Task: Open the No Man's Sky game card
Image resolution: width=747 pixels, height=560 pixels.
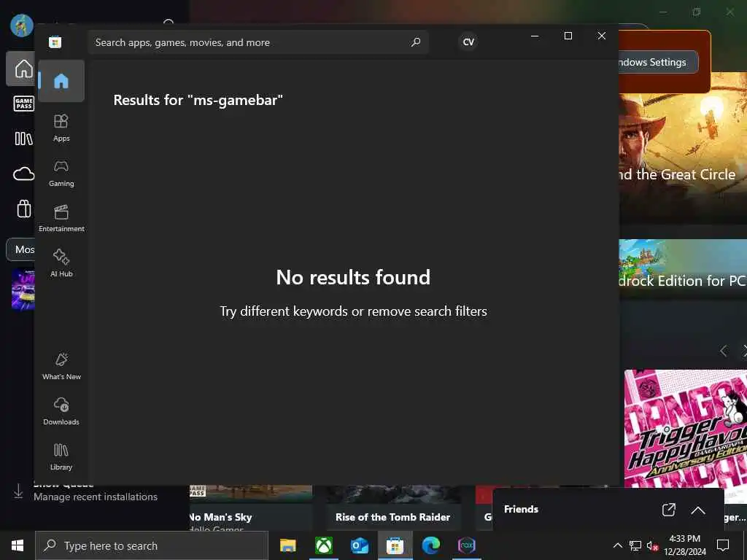Action: coord(251,508)
